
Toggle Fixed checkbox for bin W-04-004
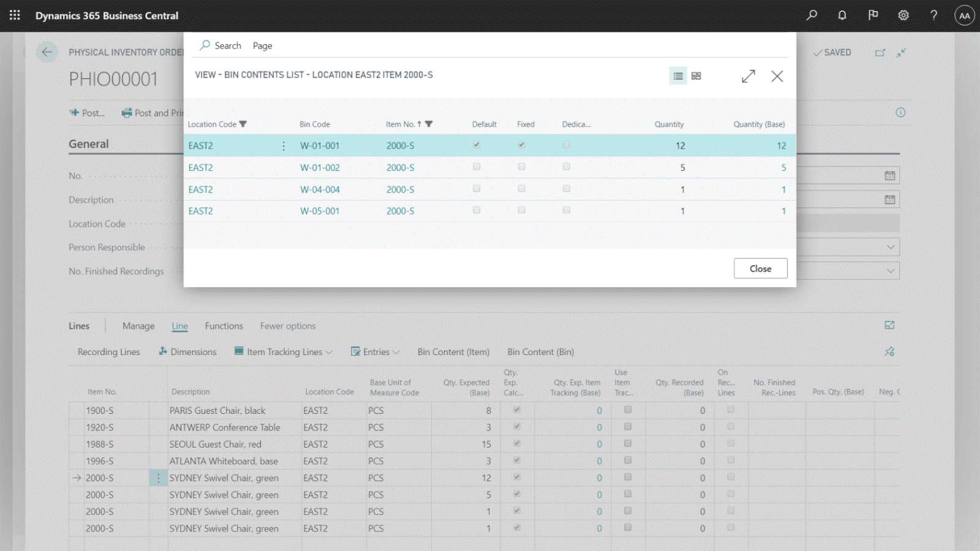point(521,189)
